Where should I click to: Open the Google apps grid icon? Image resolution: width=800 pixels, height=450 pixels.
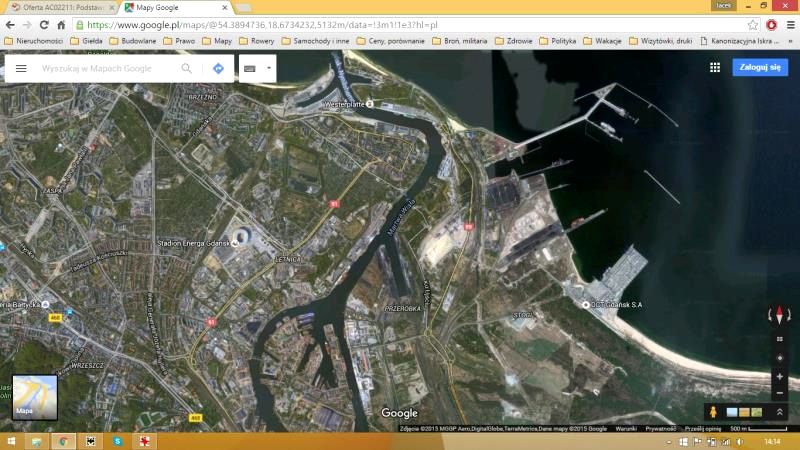pos(715,67)
